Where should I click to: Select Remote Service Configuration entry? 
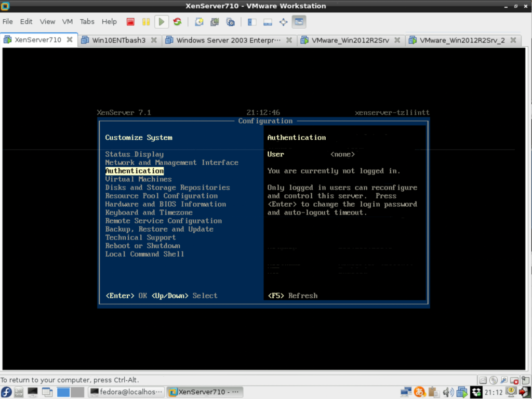[x=164, y=221]
